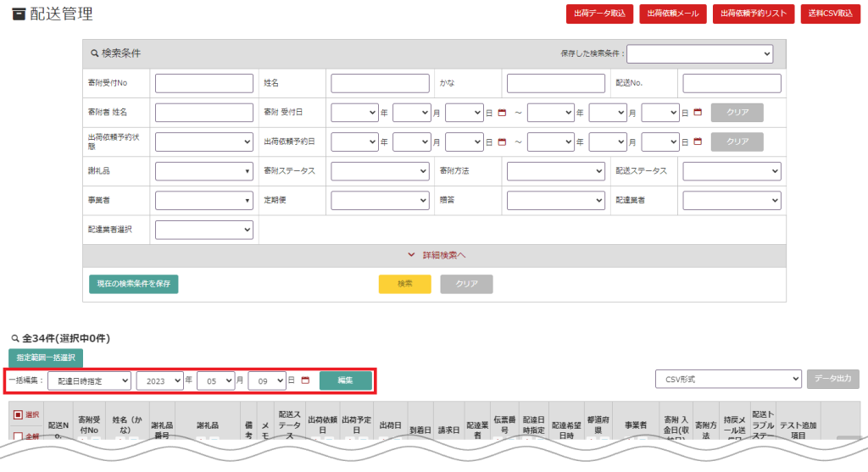The height and width of the screenshot is (472, 868).
Task: Click the magnifier icon beside 検索条件
Action: point(95,53)
